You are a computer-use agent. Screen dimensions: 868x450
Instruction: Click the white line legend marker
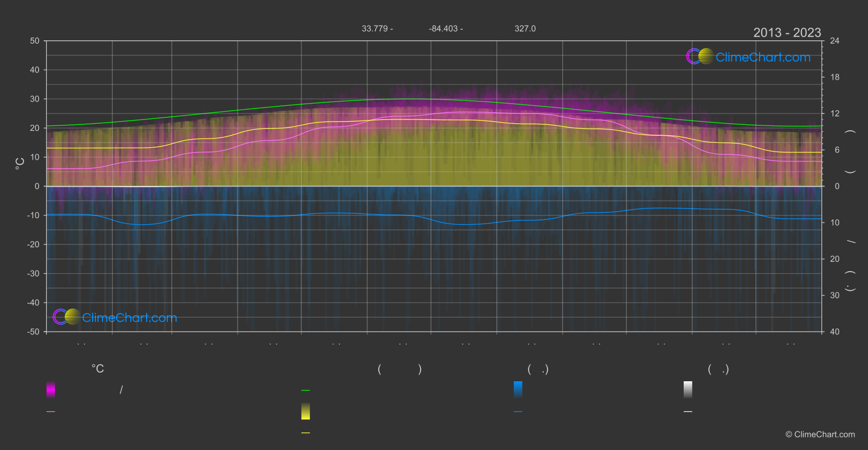pos(688,412)
